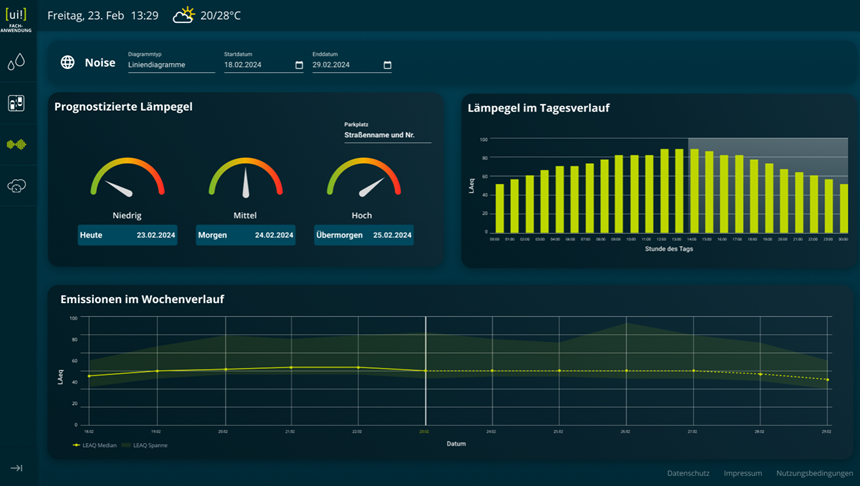
Task: Open the parking sidebar icon
Action: point(16,103)
